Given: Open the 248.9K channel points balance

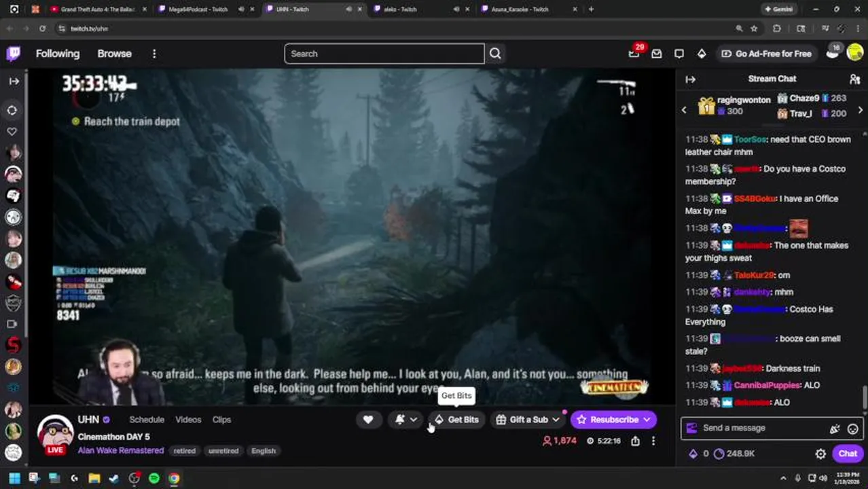Looking at the screenshot, I should tap(734, 454).
